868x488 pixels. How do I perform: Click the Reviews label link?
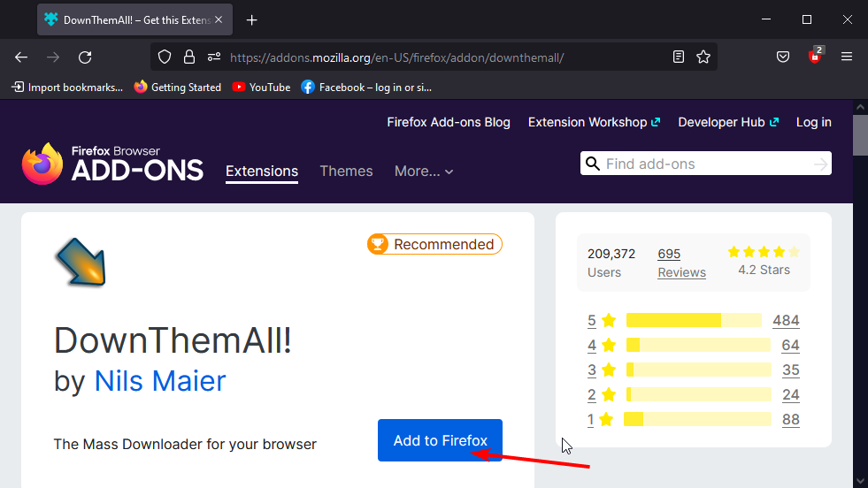[681, 272]
